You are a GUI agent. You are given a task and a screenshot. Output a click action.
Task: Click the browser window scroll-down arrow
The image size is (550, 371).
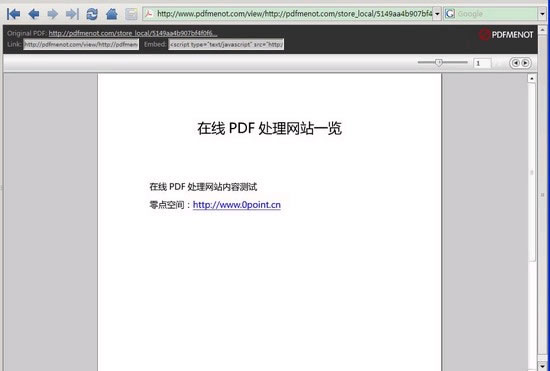[x=543, y=366]
